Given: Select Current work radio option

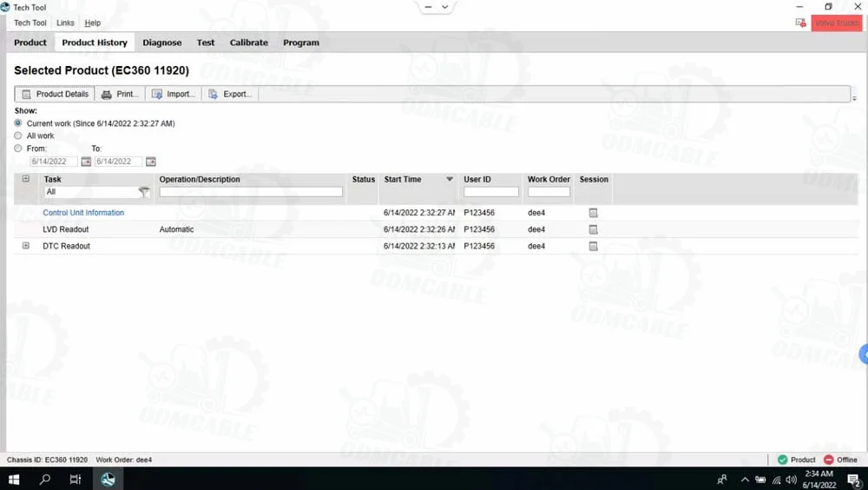Looking at the screenshot, I should click(x=18, y=123).
